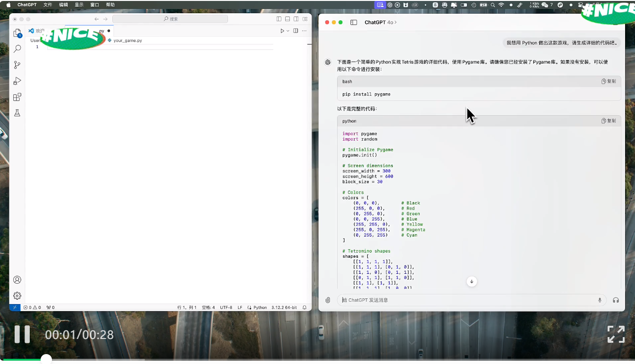Open the 帮助 menu
This screenshot has width=635, height=364.
(x=110, y=5)
